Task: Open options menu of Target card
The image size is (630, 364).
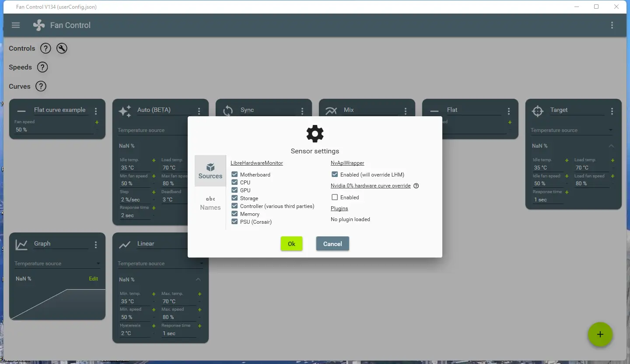Action: [612, 111]
